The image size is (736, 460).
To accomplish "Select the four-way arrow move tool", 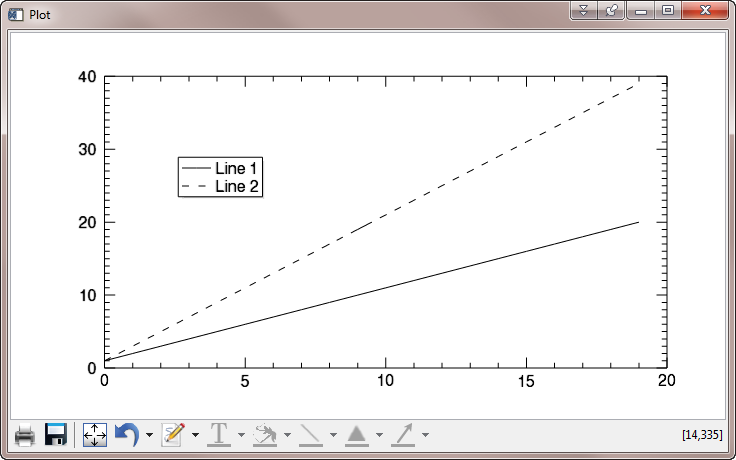I will [95, 435].
